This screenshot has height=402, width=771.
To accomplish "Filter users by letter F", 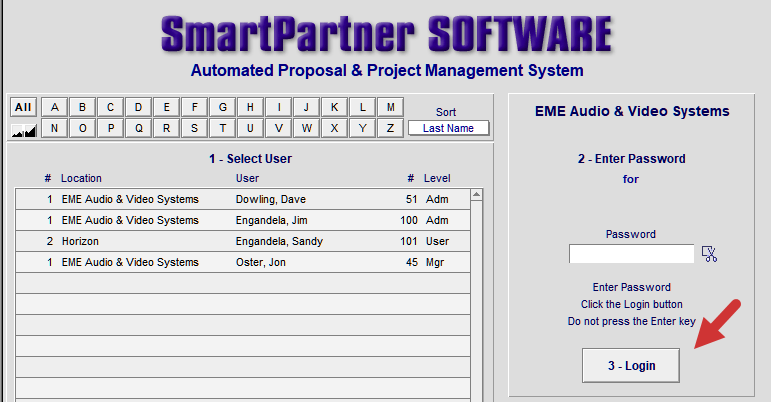I will tap(195, 107).
